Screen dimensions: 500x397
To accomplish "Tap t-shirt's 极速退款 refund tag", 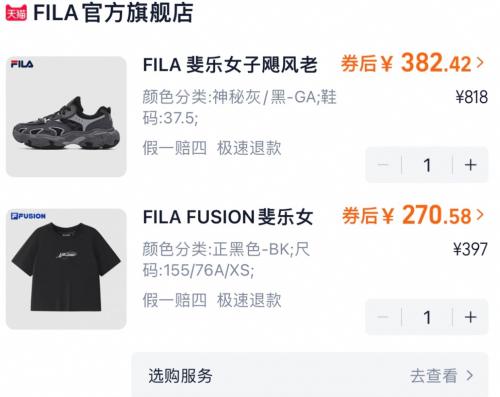I will click(249, 300).
